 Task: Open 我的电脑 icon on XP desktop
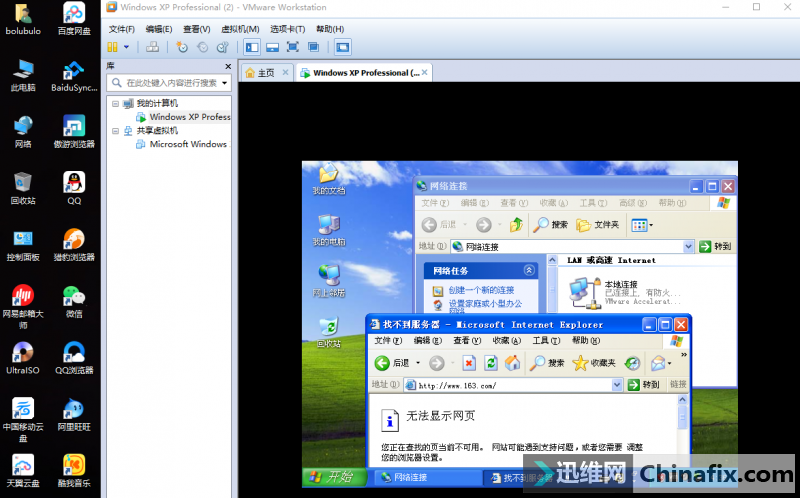point(329,230)
